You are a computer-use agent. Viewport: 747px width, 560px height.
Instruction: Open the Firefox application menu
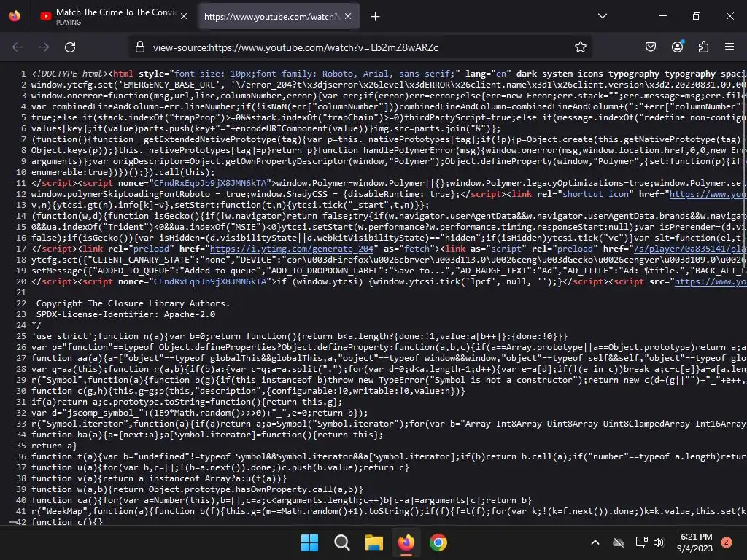[x=729, y=47]
